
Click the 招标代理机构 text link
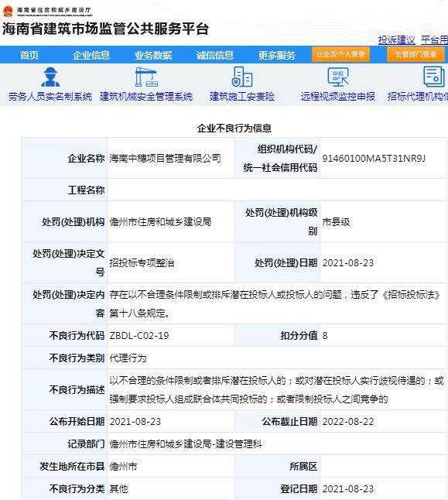tap(418, 96)
